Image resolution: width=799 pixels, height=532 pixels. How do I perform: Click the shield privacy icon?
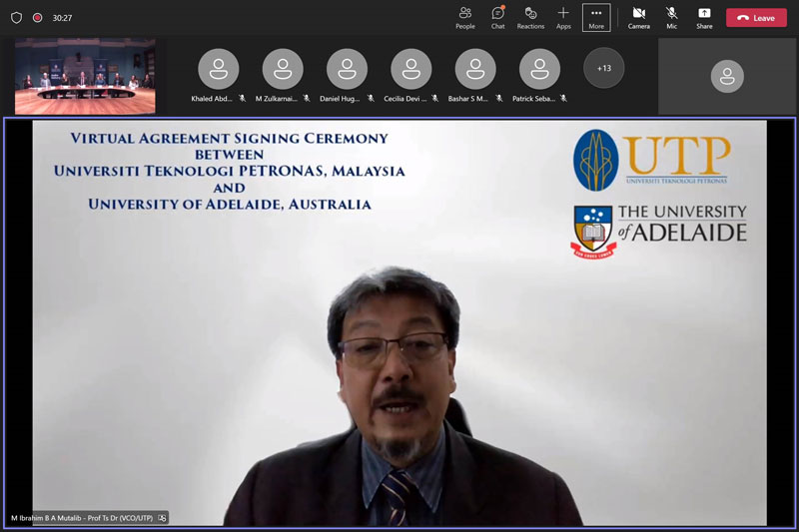click(x=16, y=18)
